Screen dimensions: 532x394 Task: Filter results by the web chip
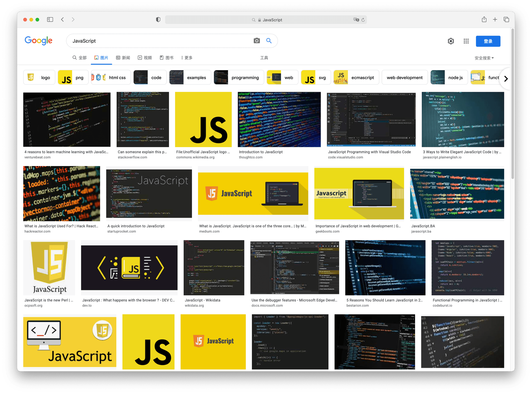pyautogui.click(x=282, y=77)
